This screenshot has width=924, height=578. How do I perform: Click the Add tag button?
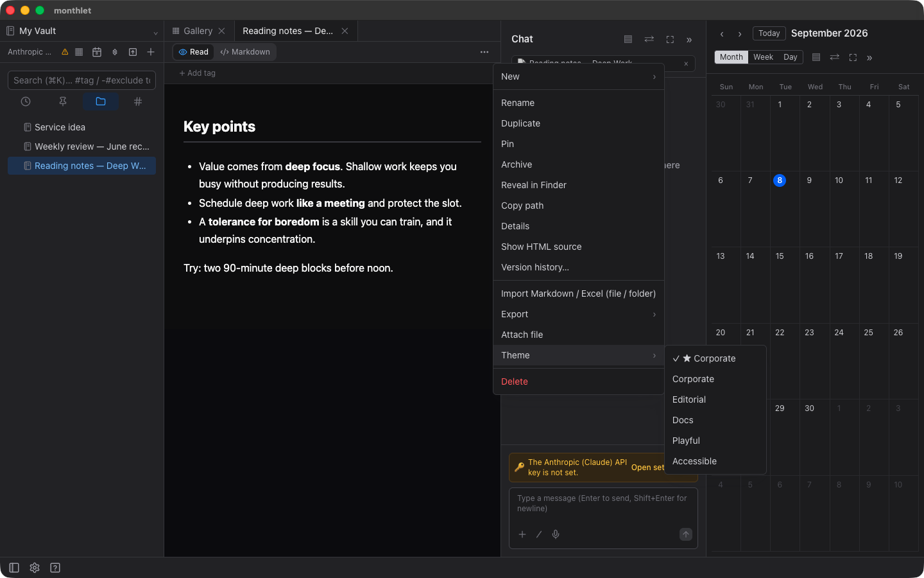pyautogui.click(x=198, y=73)
